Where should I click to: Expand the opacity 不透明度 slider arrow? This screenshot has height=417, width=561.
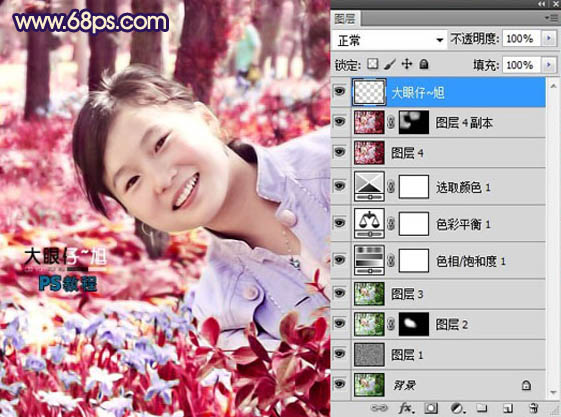(549, 39)
